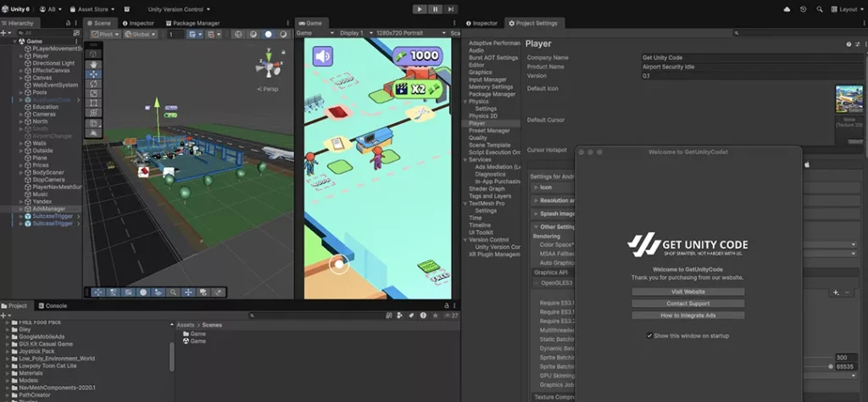Open the undo history icon
Image resolution: width=868 pixels, height=402 pixels.
804,9
